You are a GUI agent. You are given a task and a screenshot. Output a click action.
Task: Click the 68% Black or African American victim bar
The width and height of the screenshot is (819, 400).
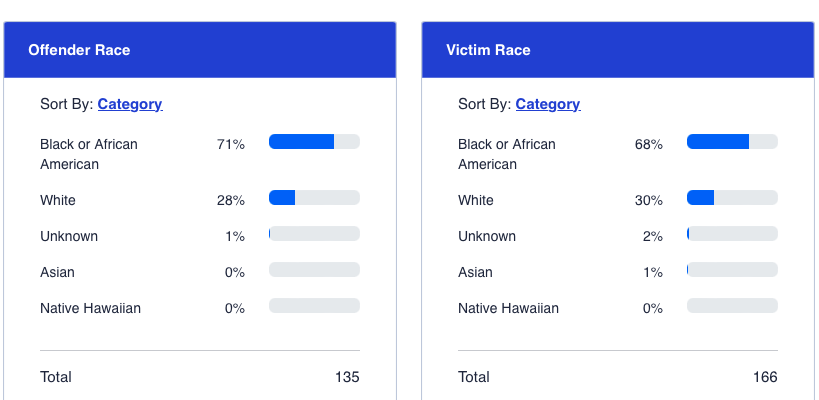pyautogui.click(x=732, y=142)
